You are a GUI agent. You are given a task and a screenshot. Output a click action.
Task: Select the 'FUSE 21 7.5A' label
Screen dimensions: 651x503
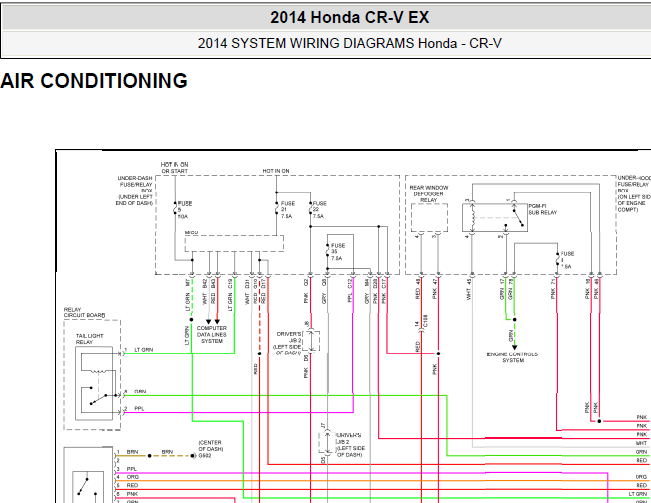pos(288,210)
